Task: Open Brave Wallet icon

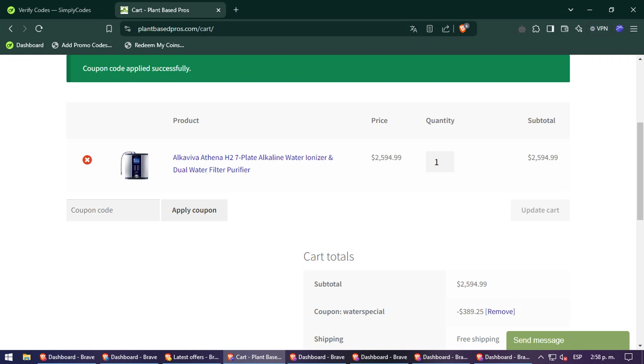Action: (x=565, y=29)
